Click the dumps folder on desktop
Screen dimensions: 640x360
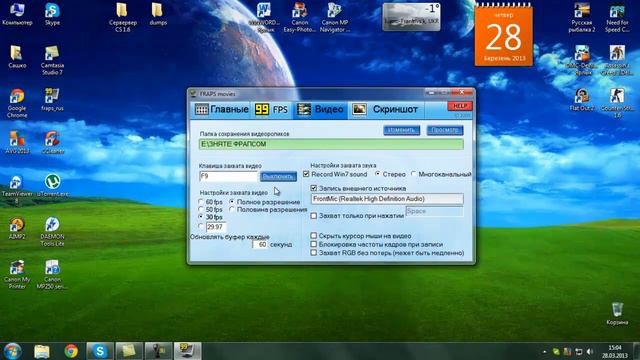pos(158,14)
